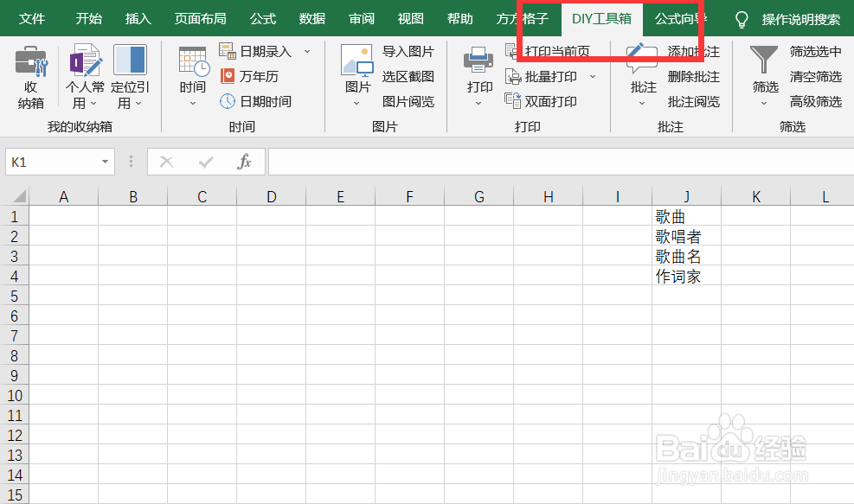Click the fx Insert Function button
Viewport: 854px width, 504px height.
(x=245, y=162)
